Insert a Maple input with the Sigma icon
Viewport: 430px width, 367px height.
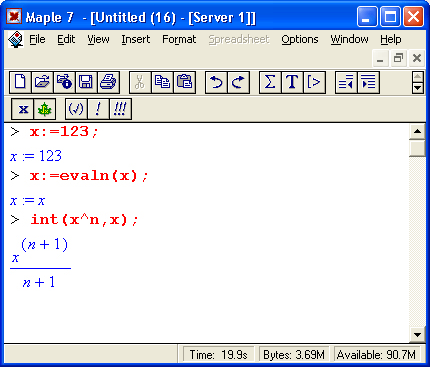(270, 82)
